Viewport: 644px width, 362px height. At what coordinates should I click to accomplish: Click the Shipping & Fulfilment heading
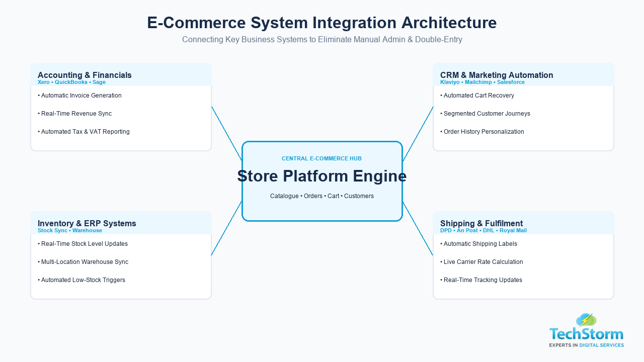coord(481,223)
